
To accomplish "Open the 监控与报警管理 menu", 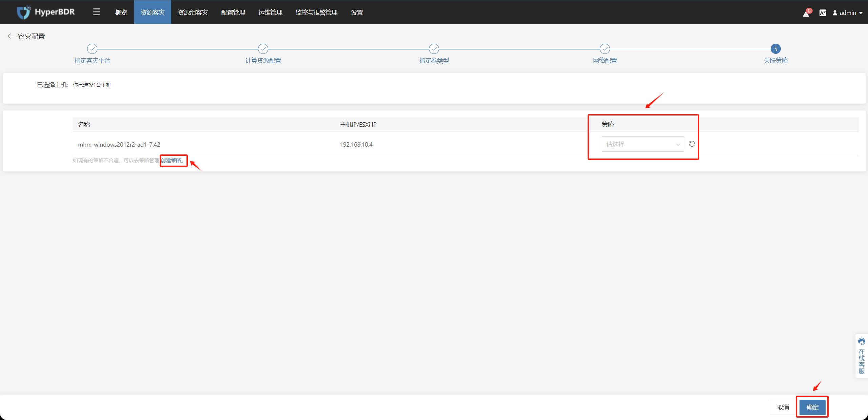I will point(317,13).
